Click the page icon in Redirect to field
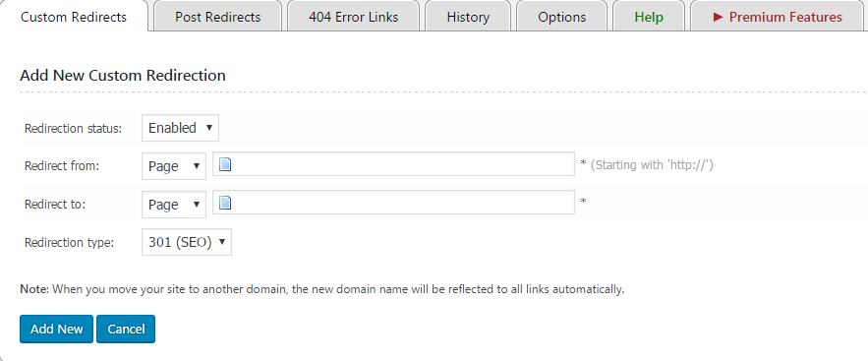The height and width of the screenshot is (361, 868). coord(224,203)
